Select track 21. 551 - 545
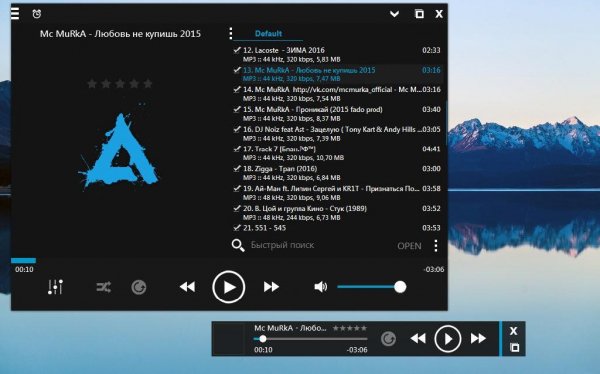This screenshot has width=600, height=374. (x=264, y=228)
